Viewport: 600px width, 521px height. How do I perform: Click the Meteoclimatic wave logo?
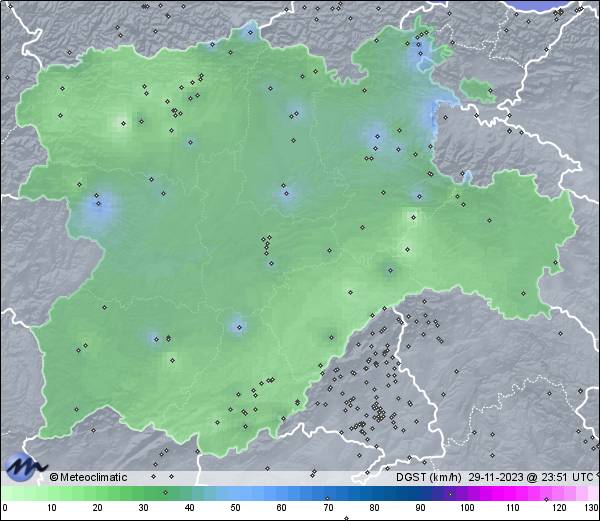[x=24, y=467]
